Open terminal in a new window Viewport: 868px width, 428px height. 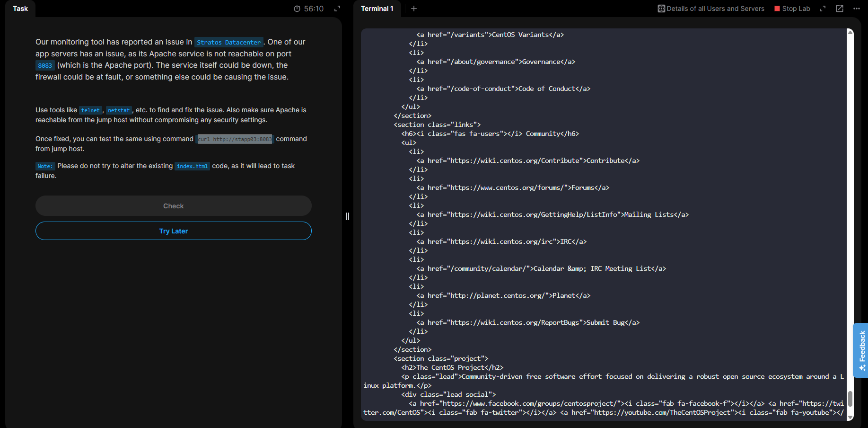point(840,9)
